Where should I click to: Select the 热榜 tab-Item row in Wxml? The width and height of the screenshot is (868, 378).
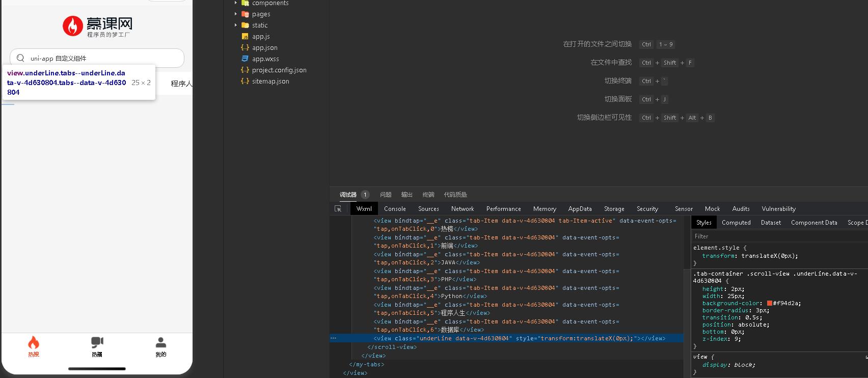point(525,225)
